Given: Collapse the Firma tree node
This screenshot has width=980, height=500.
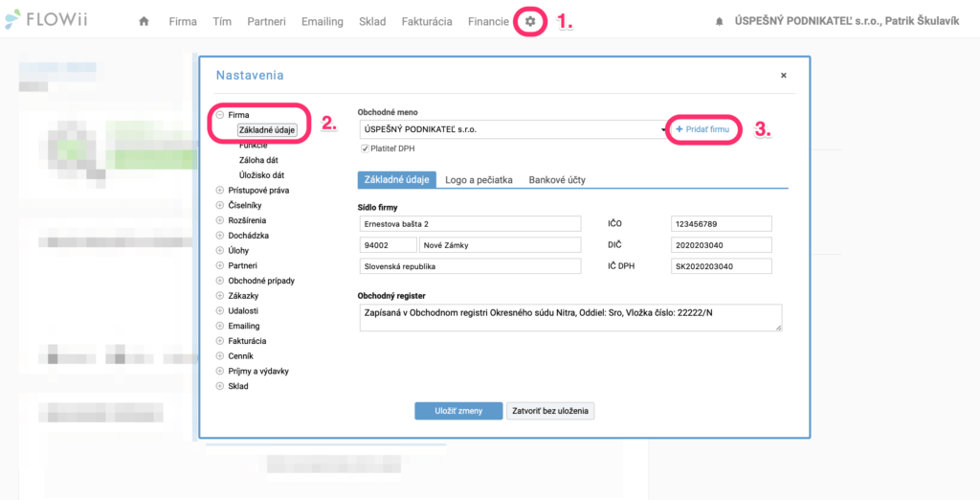Looking at the screenshot, I should point(219,115).
